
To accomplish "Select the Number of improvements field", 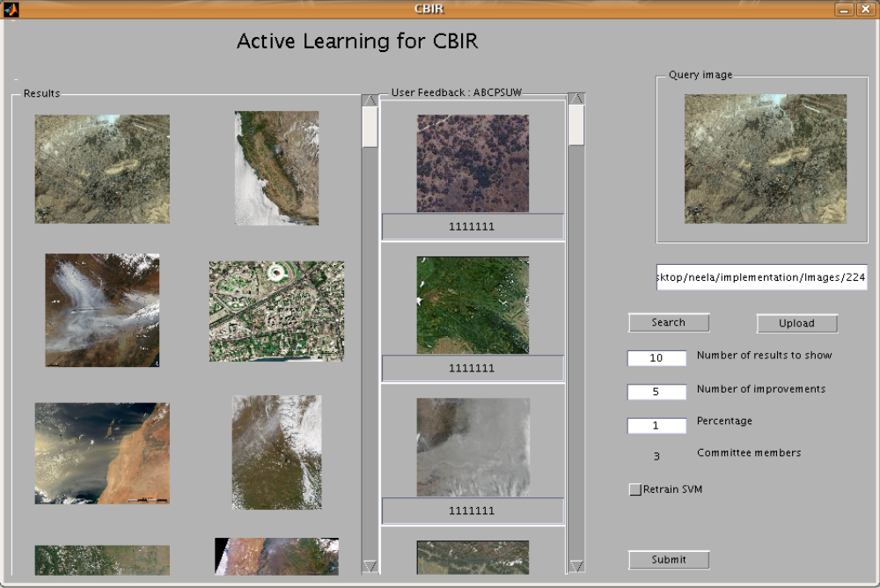I will pyautogui.click(x=656, y=392).
